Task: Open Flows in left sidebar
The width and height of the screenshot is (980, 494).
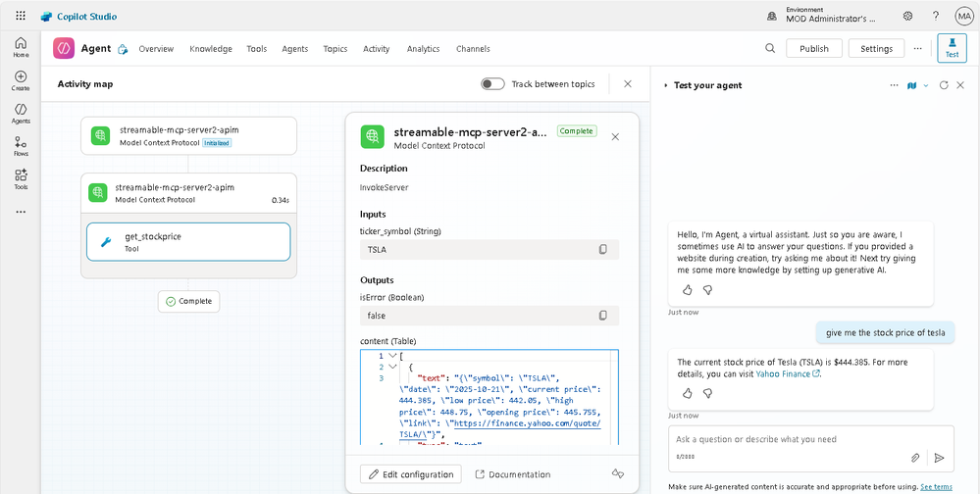Action: (21, 146)
